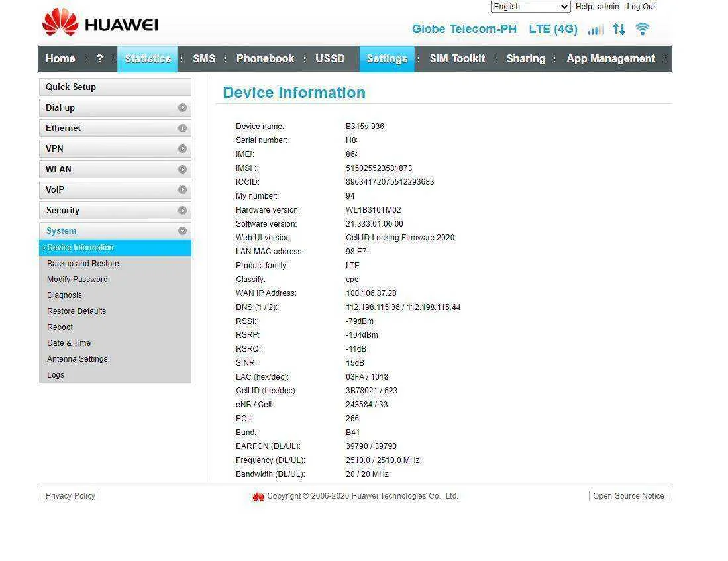
Task: Expand the Security section arrow
Action: 182,211
